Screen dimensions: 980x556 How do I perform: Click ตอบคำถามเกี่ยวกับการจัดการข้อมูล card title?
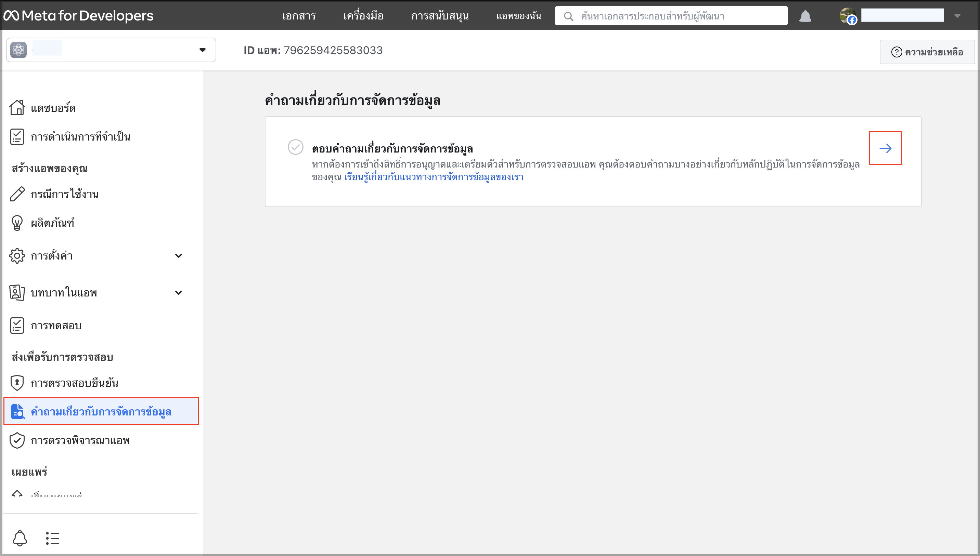click(x=392, y=148)
